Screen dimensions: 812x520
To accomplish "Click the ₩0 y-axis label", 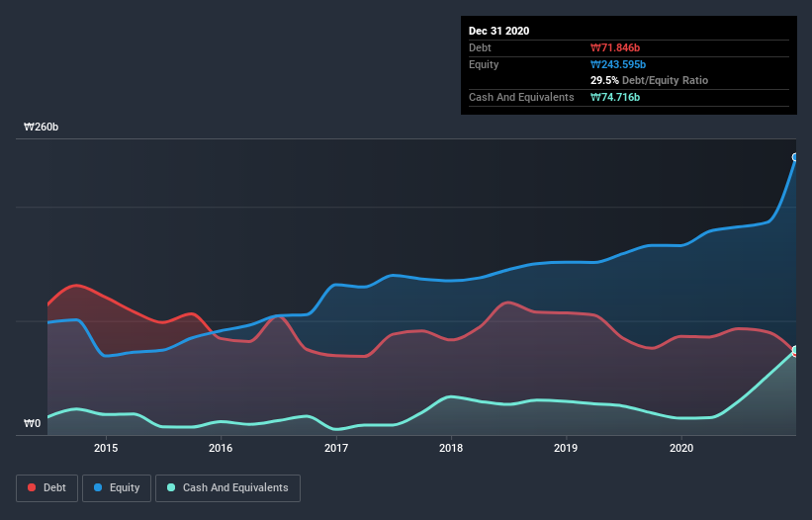I will click(32, 424).
